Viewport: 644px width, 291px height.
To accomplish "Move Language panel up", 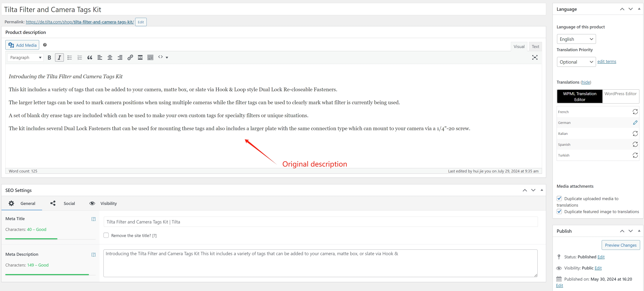I will [x=622, y=9].
